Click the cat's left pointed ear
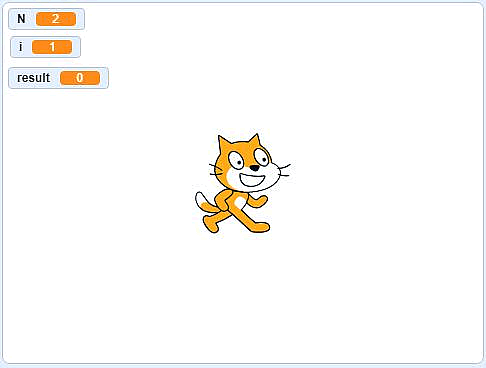The width and height of the screenshot is (486, 368). pyautogui.click(x=224, y=142)
